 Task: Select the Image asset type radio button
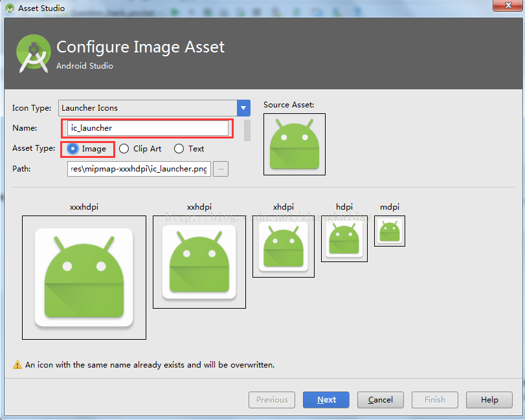coord(73,149)
